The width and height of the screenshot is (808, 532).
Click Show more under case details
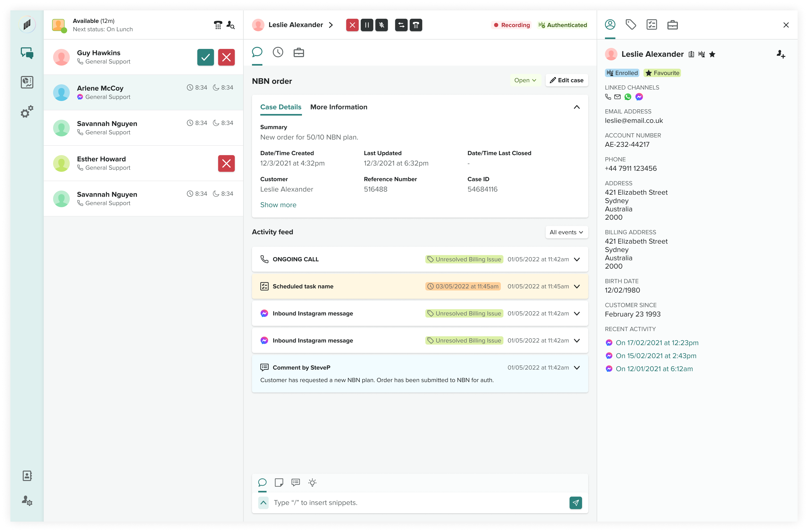(278, 205)
